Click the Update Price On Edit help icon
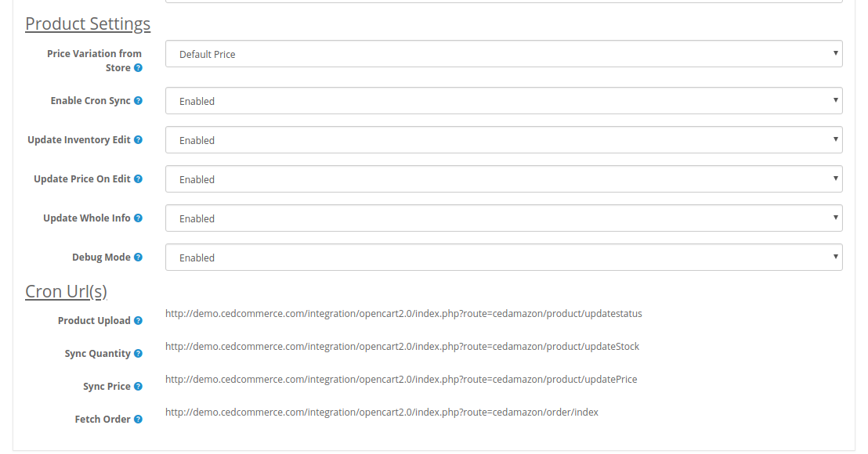Image resolution: width=868 pixels, height=454 pixels. pyautogui.click(x=138, y=179)
